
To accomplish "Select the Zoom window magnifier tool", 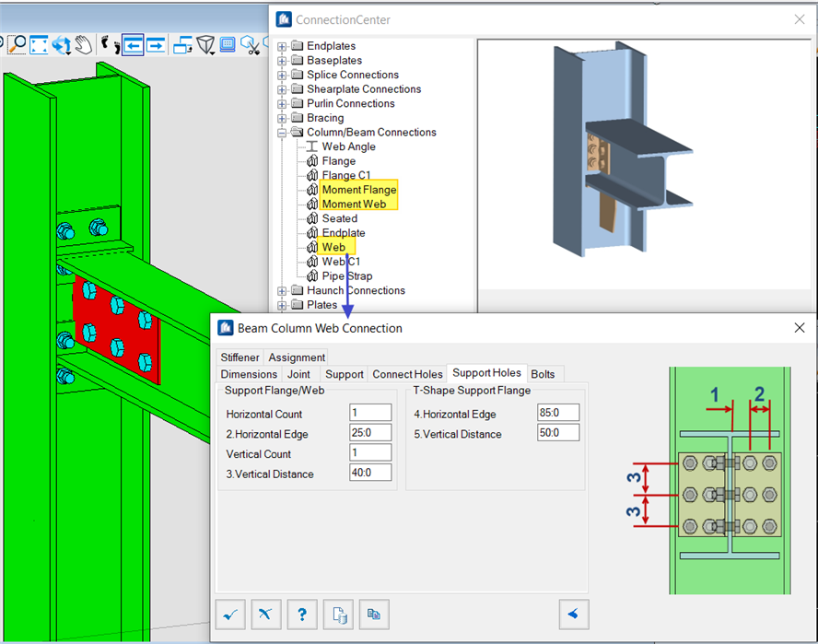I will [x=17, y=44].
